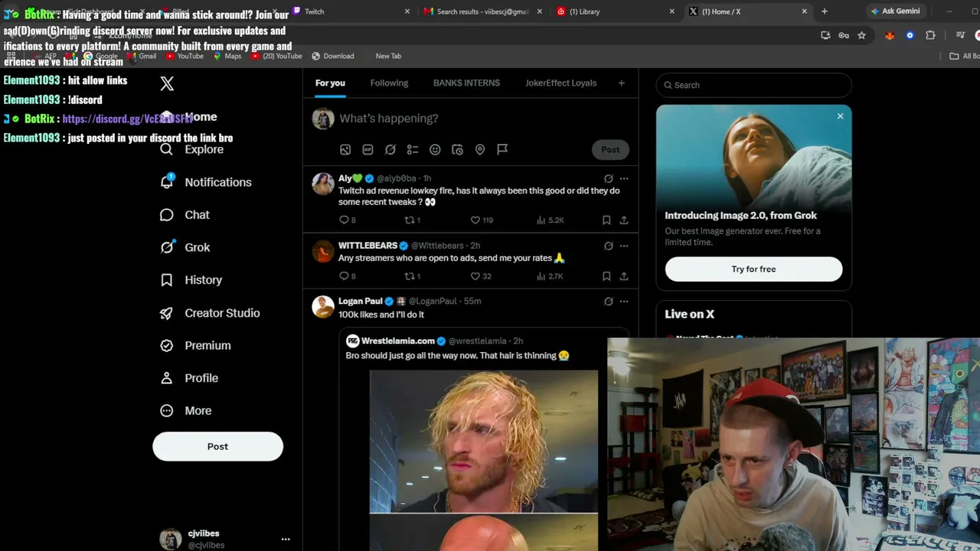
Task: Tag a location with the pin icon
Action: click(480, 150)
